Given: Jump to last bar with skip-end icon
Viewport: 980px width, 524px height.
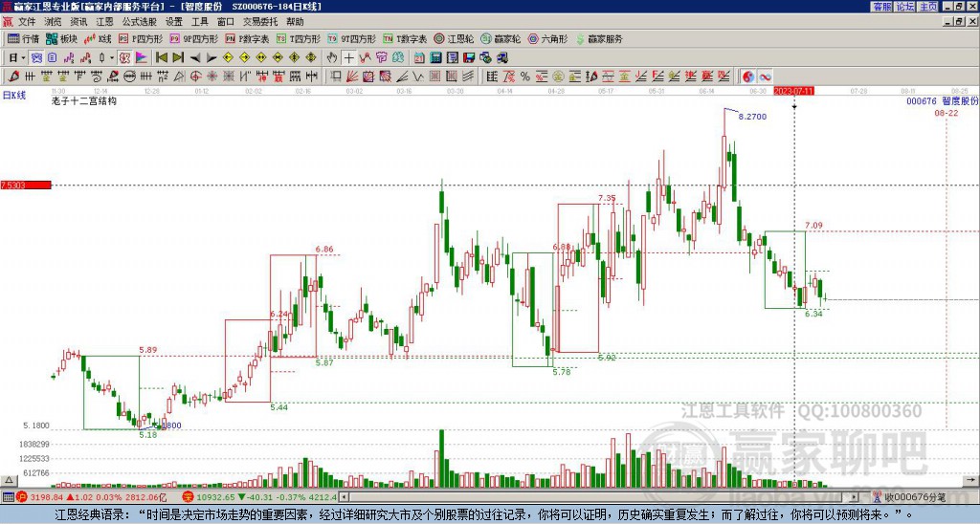Looking at the screenshot, I should point(178,58).
